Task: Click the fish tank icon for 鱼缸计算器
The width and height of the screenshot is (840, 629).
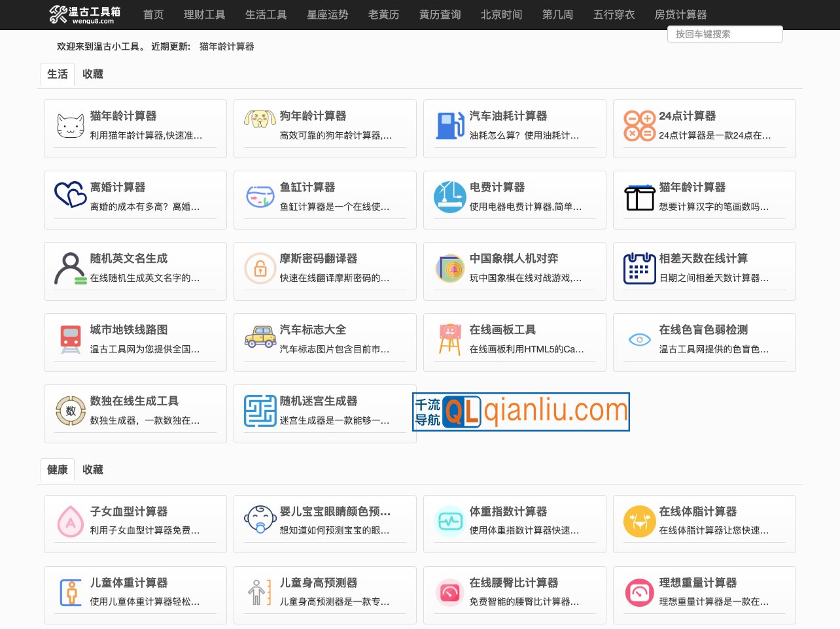Action: point(260,195)
